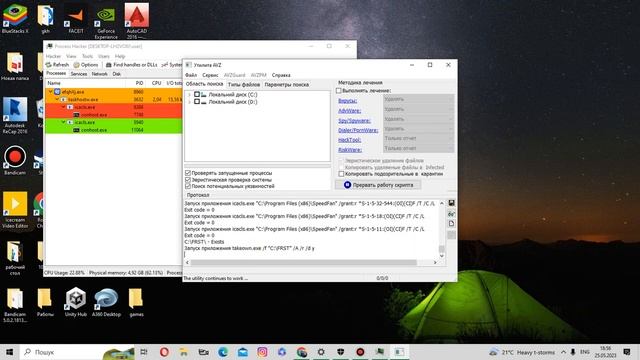Click Find handles or DLLs
This screenshot has height=360, width=640.
pyautogui.click(x=131, y=65)
